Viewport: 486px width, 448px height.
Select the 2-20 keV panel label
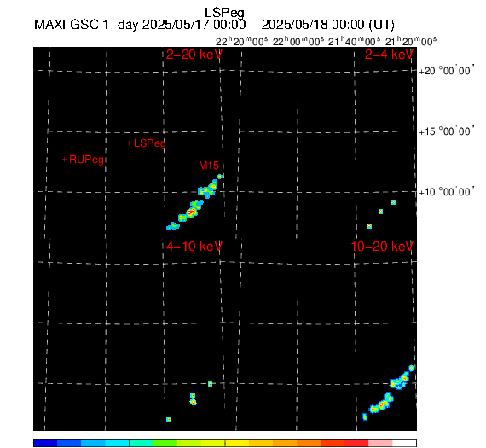[194, 55]
